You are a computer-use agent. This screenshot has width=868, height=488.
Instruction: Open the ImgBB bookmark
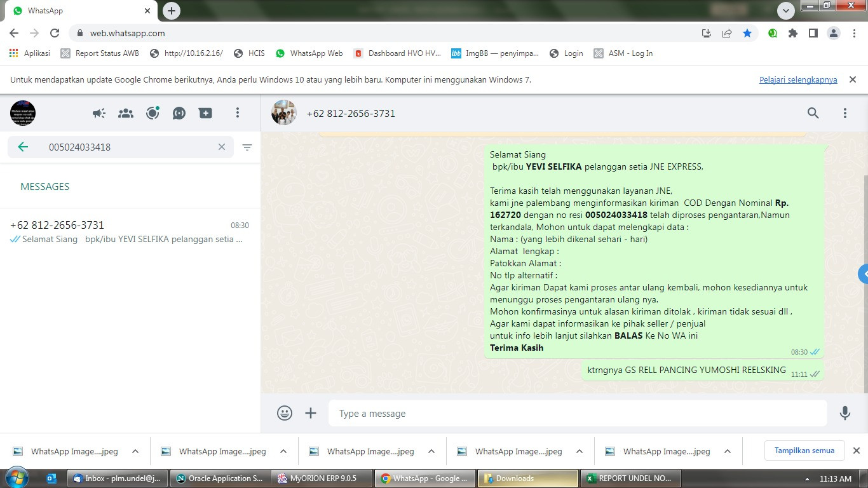coord(495,53)
